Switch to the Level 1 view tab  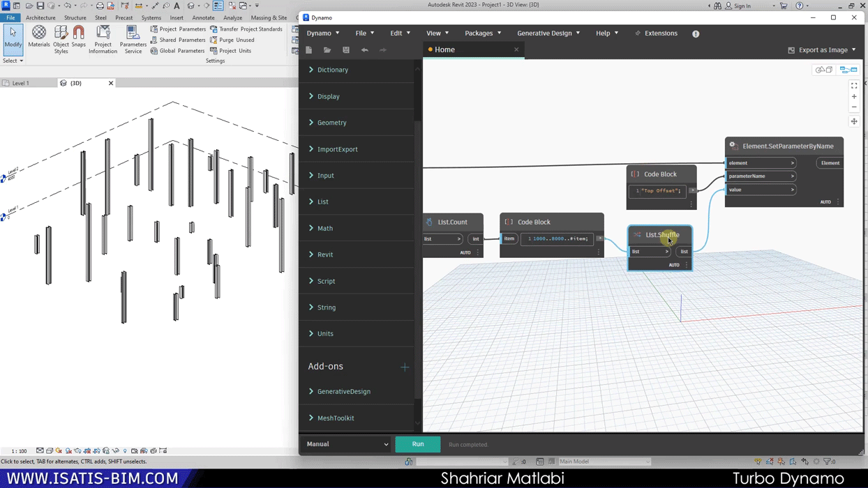[21, 83]
